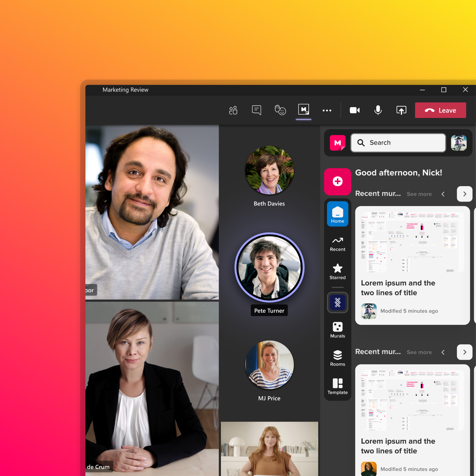The width and height of the screenshot is (476, 476).
Task: Leave the meeting
Action: (x=440, y=110)
